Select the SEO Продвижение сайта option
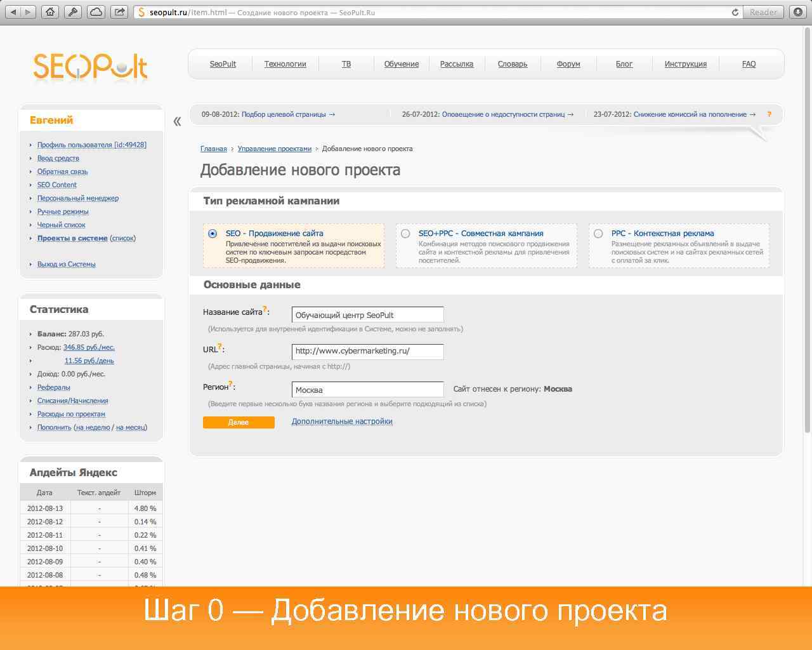This screenshot has width=812, height=650. [212, 234]
